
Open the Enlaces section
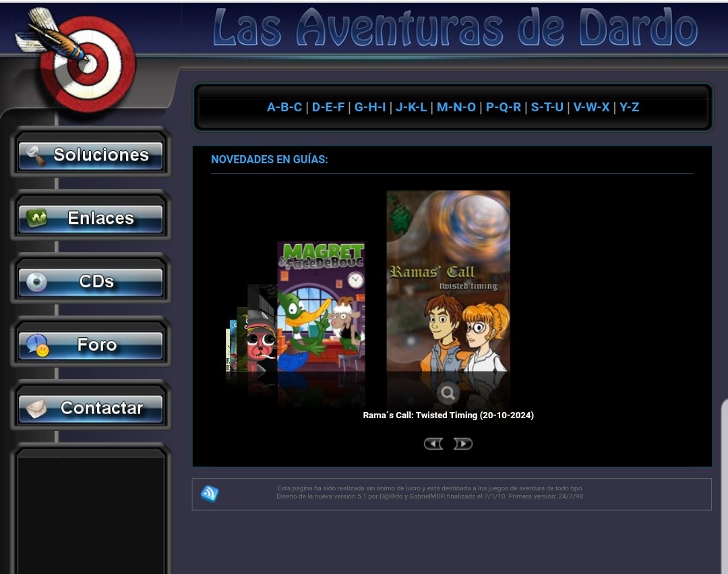pos(90,218)
